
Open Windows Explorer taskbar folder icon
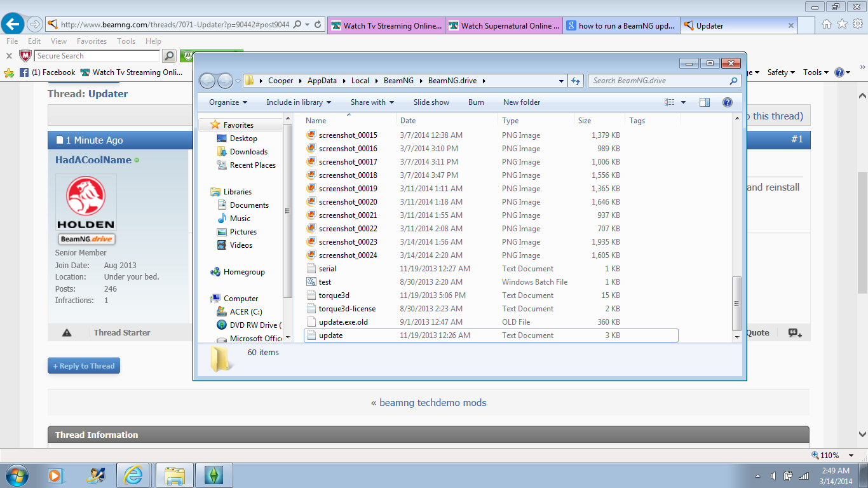[x=175, y=475]
